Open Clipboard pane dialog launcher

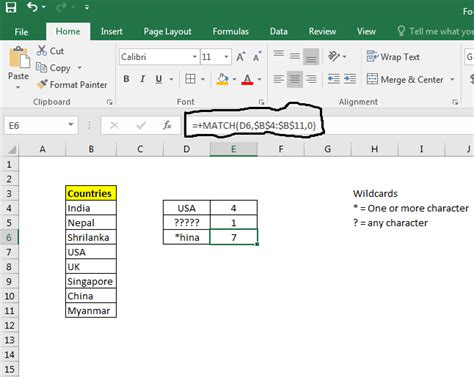[109, 102]
